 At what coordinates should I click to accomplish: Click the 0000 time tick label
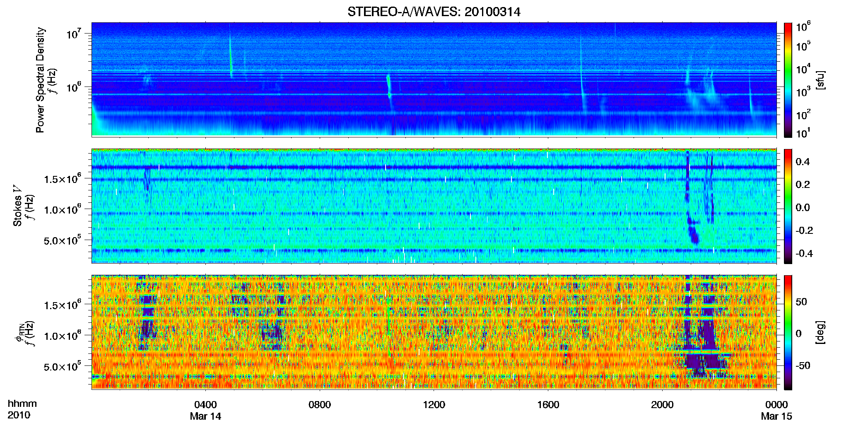[x=776, y=404]
